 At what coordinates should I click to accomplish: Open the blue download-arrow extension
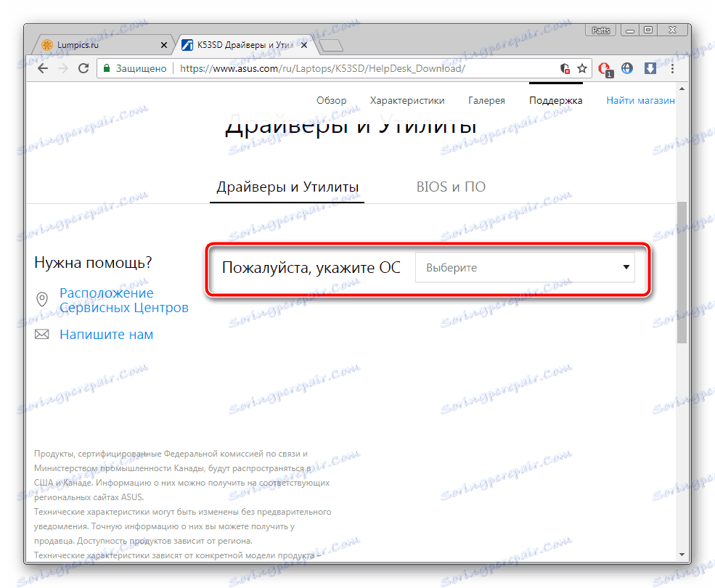[x=649, y=68]
